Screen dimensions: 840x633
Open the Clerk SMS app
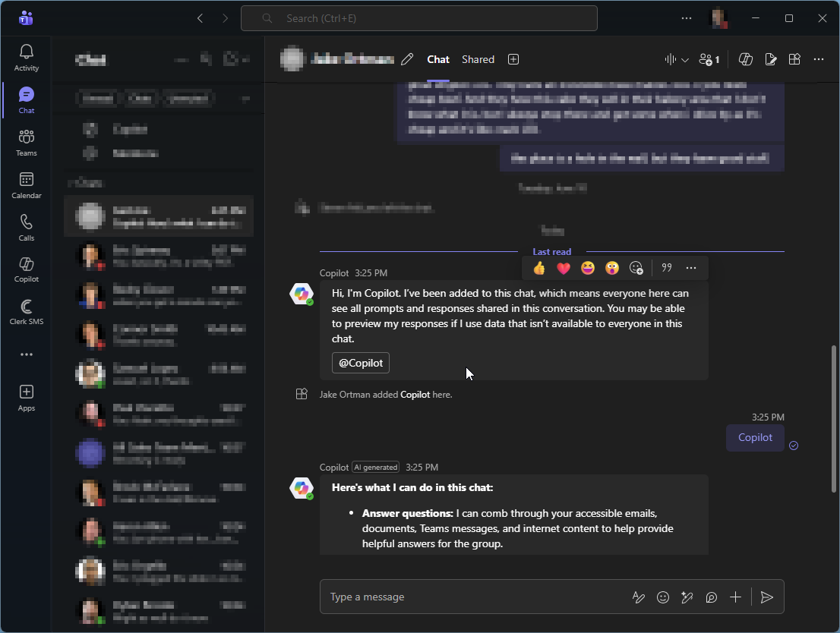(27, 312)
